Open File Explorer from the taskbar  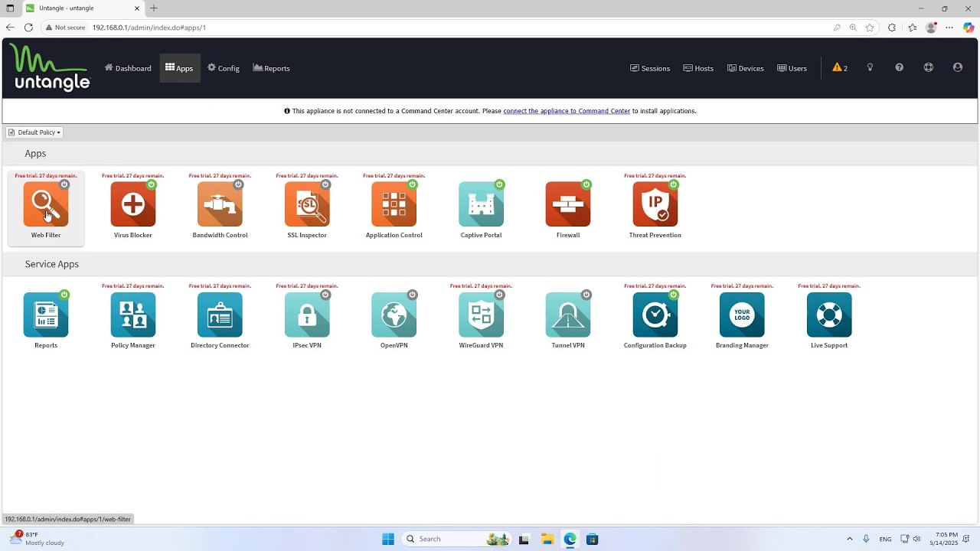tap(547, 539)
